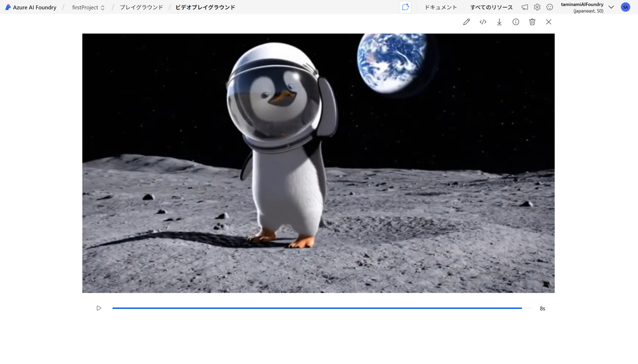
Task: Open the settings gear icon
Action: [x=537, y=7]
